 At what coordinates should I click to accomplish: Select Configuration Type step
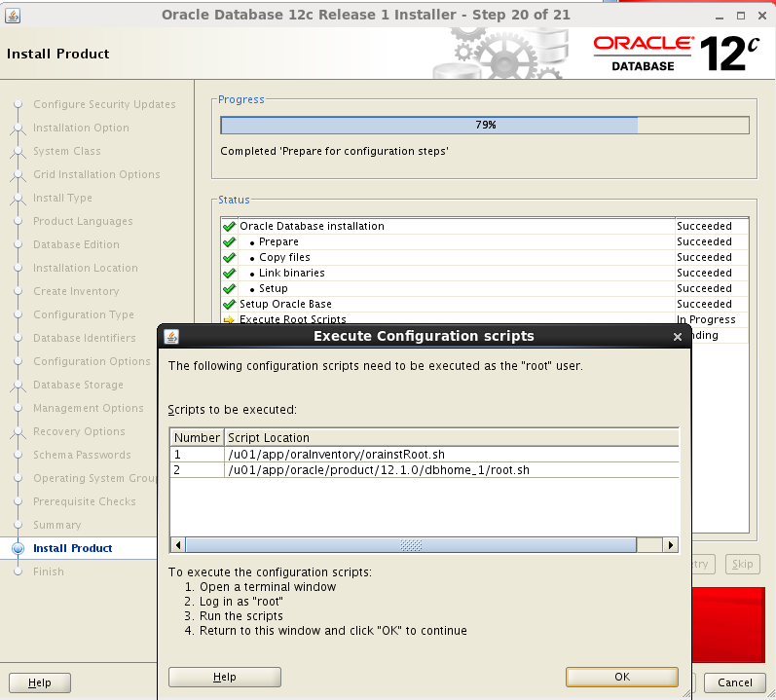(x=83, y=314)
